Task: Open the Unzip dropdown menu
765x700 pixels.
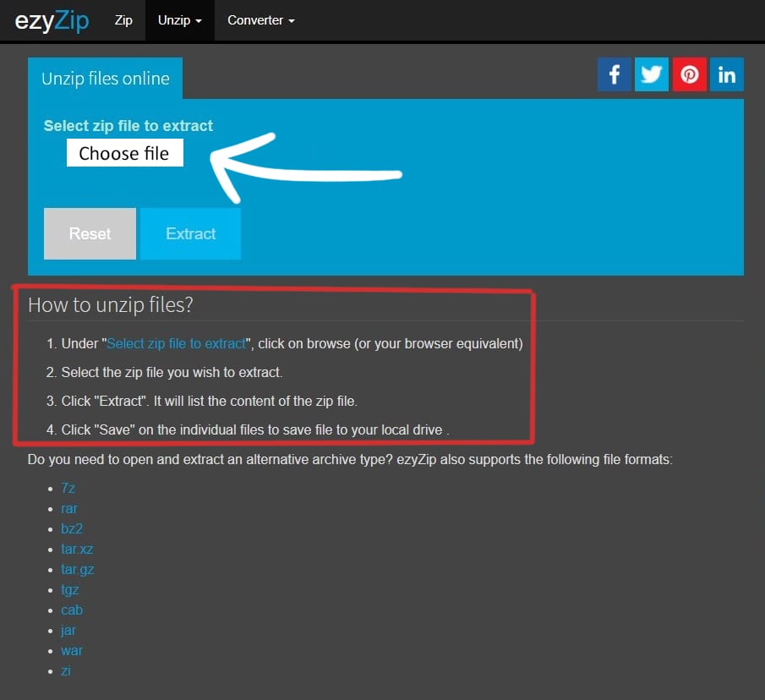Action: point(179,20)
